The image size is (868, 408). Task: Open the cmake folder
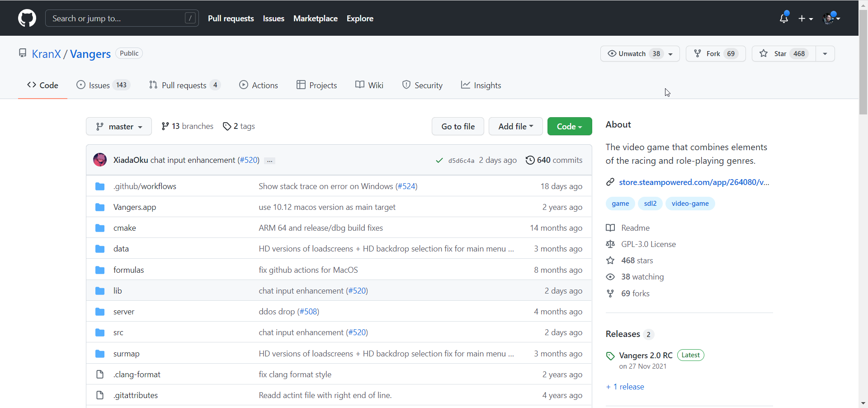pyautogui.click(x=125, y=228)
